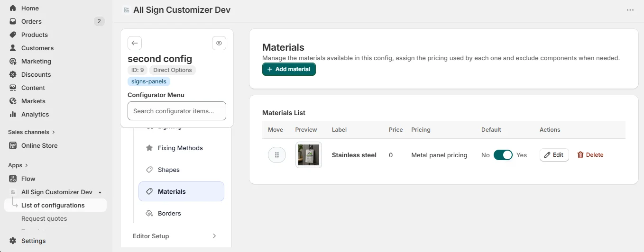The width and height of the screenshot is (644, 252).
Task: Click the Online Store icon
Action: click(13, 145)
